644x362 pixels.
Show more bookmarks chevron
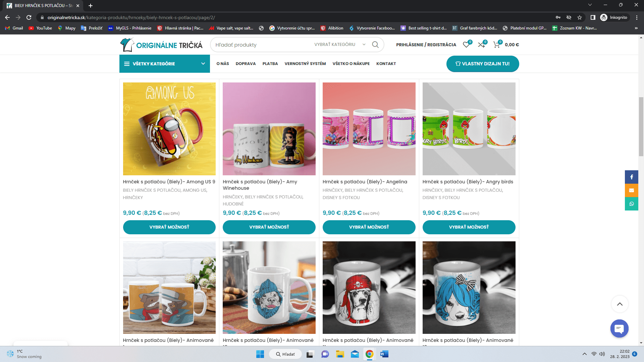(636, 28)
